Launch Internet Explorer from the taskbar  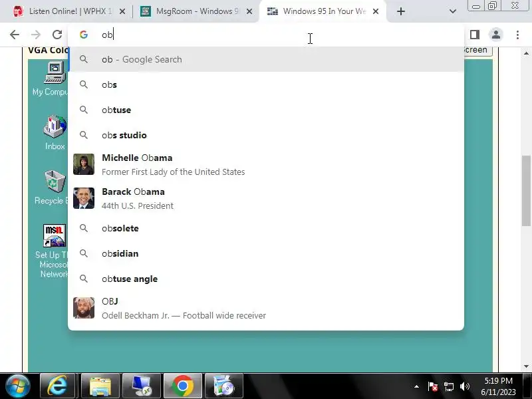pyautogui.click(x=58, y=386)
